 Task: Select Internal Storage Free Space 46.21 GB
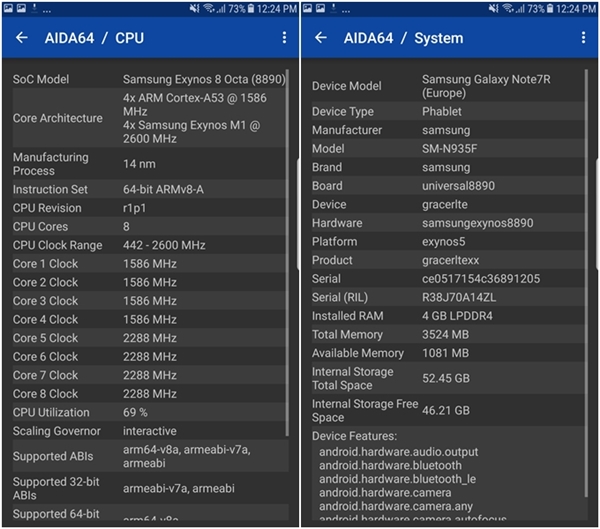tap(446, 411)
